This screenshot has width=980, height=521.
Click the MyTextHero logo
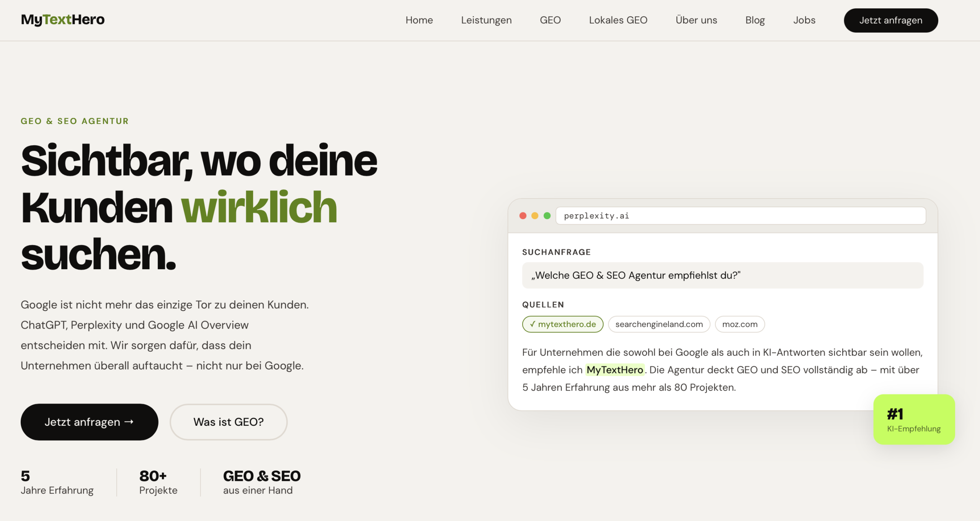pyautogui.click(x=63, y=20)
